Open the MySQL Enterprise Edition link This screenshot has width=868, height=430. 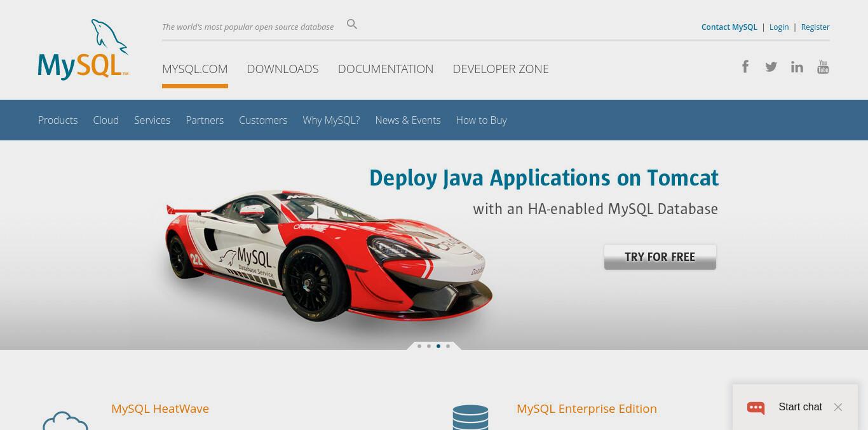(x=587, y=408)
